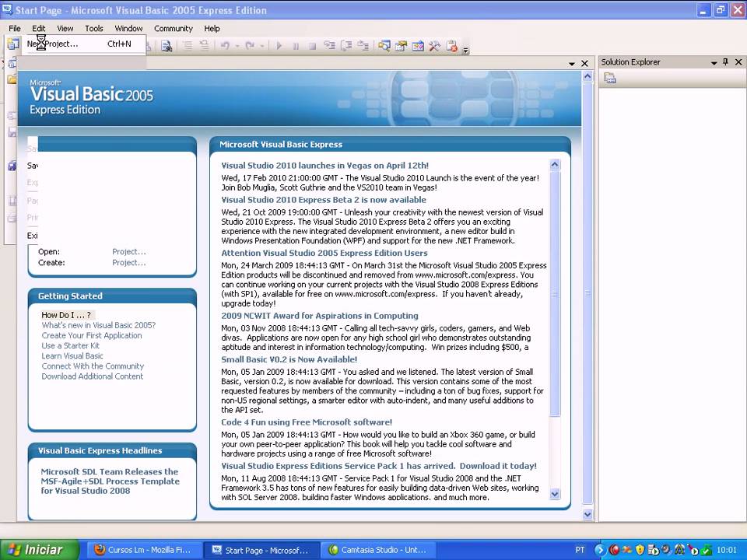Open the Community menu
The width and height of the screenshot is (747, 560).
pyautogui.click(x=174, y=29)
